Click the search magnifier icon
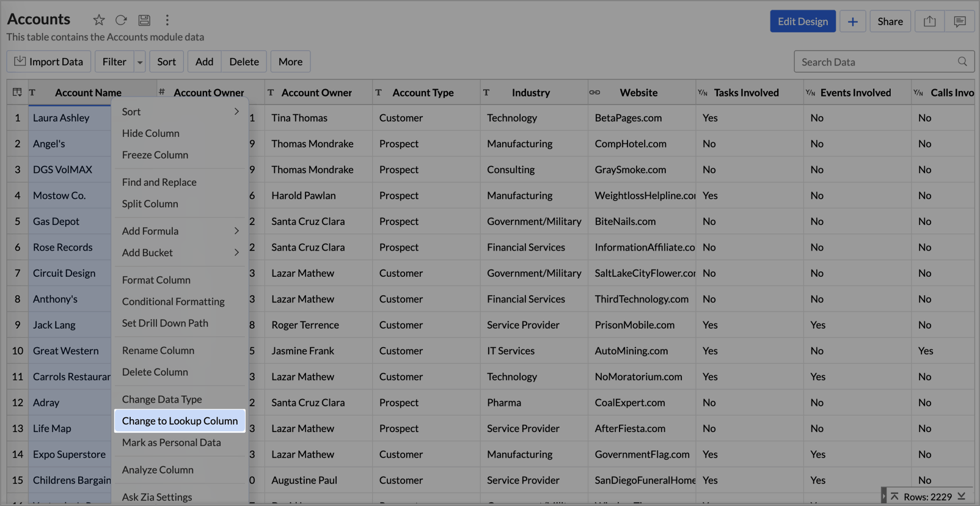980x506 pixels. point(962,62)
